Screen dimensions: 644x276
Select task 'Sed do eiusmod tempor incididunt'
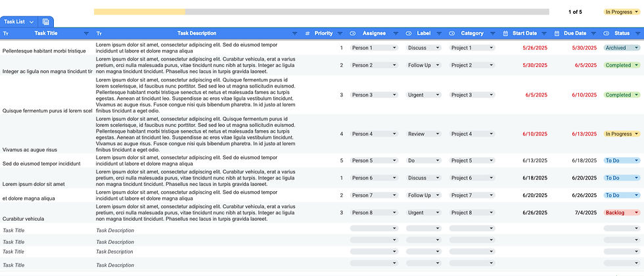tap(41, 164)
